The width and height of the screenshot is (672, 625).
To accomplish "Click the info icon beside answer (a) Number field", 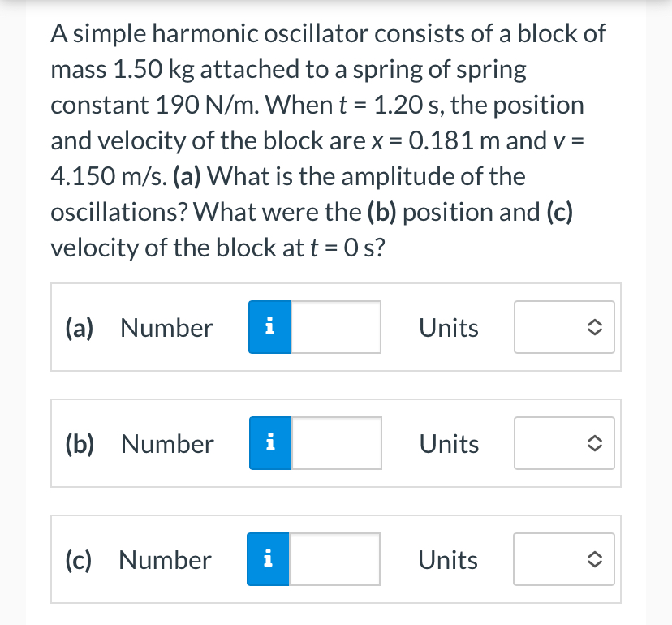I will click(x=269, y=327).
